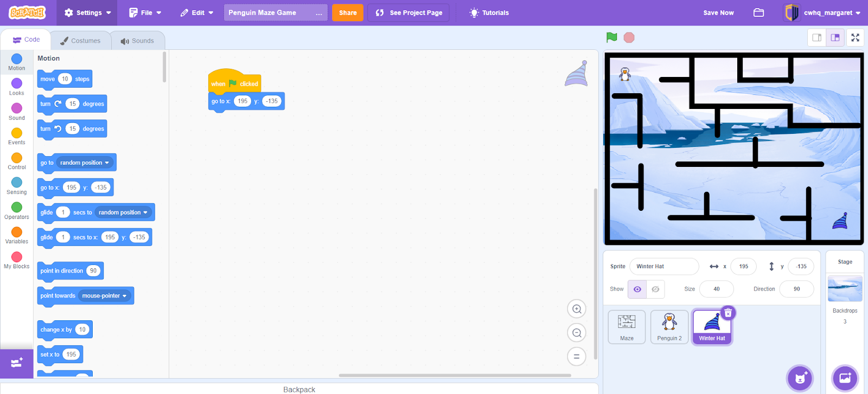Choose a new sprite button

click(x=800, y=378)
